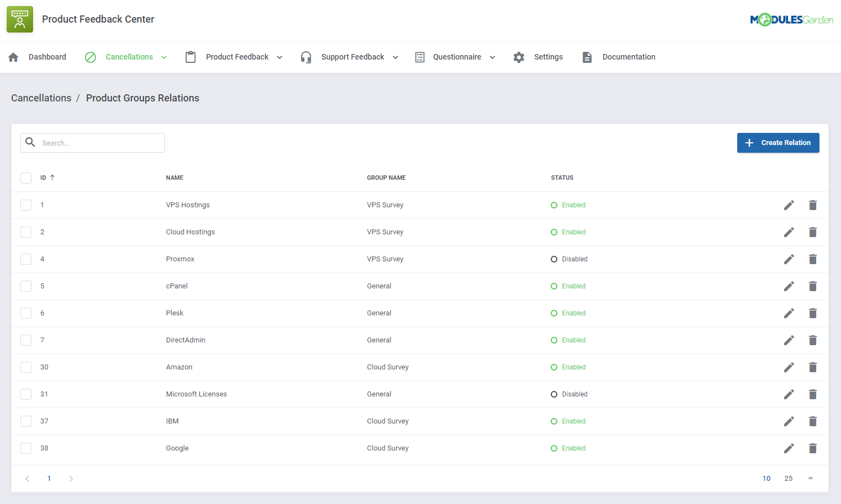The height and width of the screenshot is (504, 841).
Task: Navigate to Documentation in the top menu
Action: pyautogui.click(x=629, y=57)
